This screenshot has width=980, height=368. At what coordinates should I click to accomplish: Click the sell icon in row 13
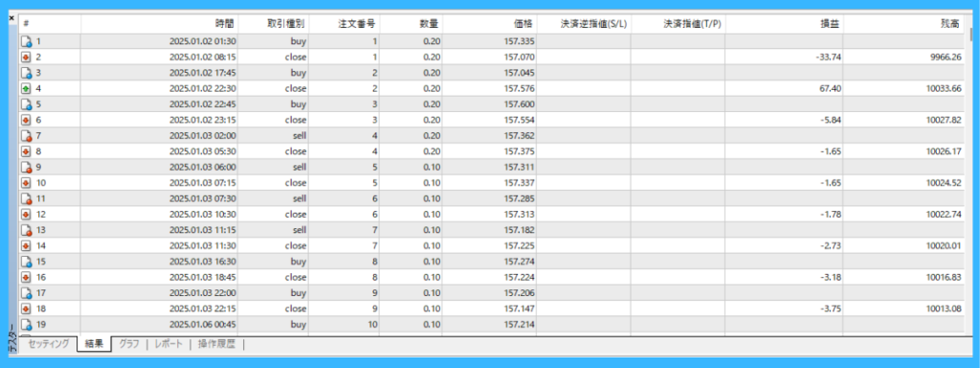(26, 230)
